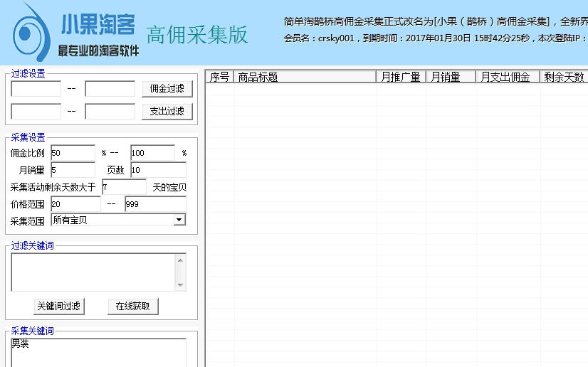This screenshot has width=588, height=367.
Task: Click the 小果淘客 swirl logo icon
Action: [32, 33]
